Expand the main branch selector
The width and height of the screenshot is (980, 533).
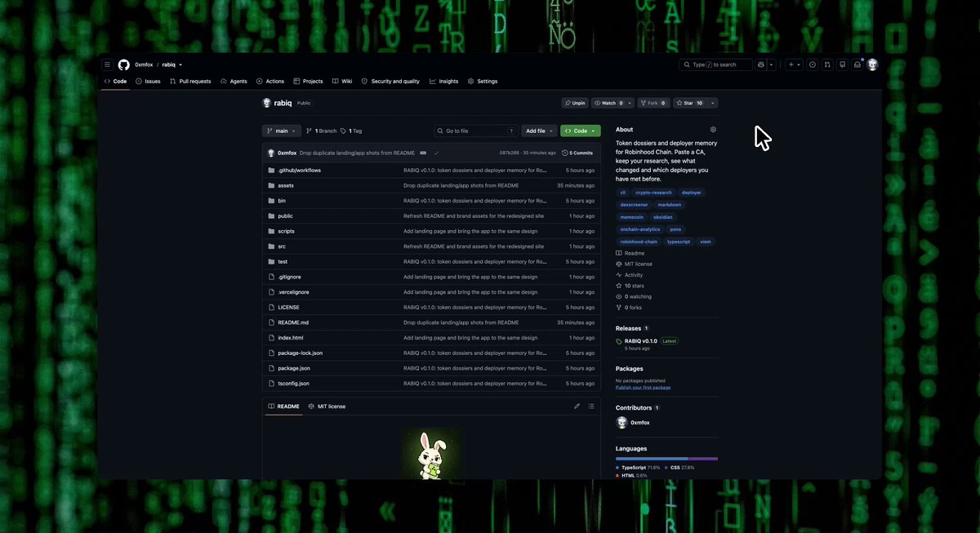coord(282,131)
